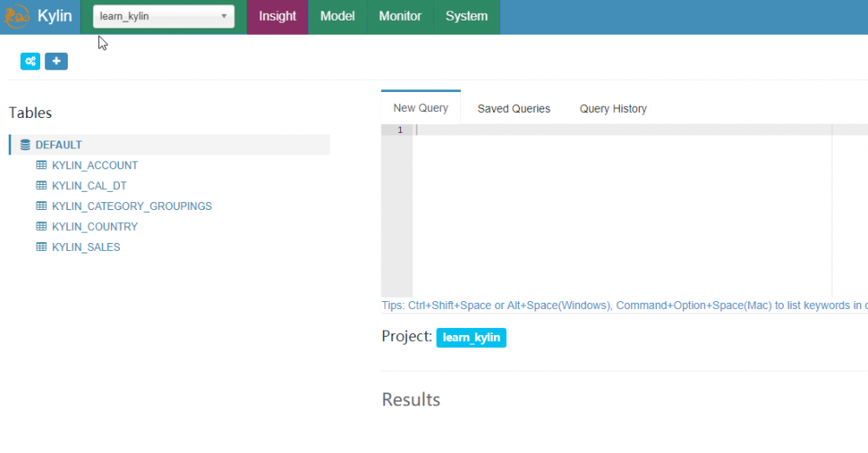Image resolution: width=868 pixels, height=453 pixels.
Task: Open the System menu
Action: point(466,16)
